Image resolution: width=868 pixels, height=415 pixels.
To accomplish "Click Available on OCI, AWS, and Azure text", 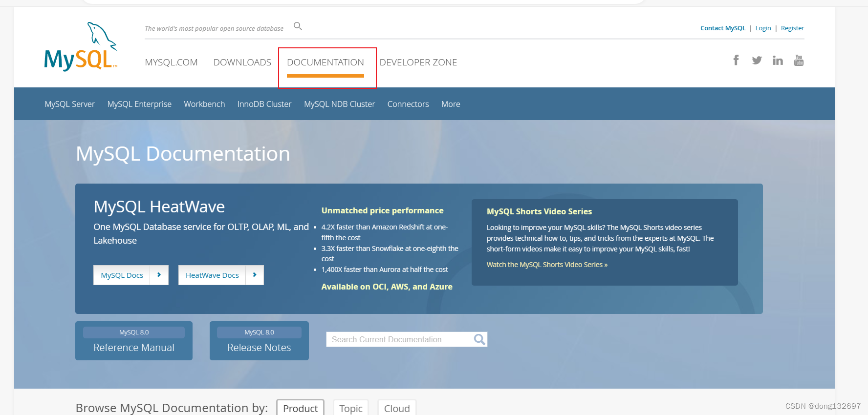I will pyautogui.click(x=387, y=287).
